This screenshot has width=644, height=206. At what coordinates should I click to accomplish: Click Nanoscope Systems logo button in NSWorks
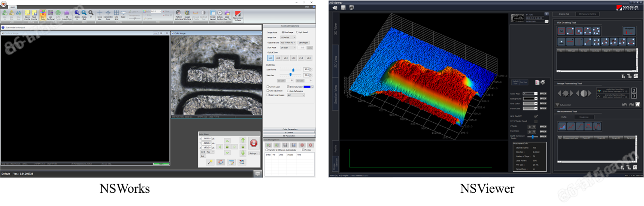pyautogui.click(x=237, y=16)
